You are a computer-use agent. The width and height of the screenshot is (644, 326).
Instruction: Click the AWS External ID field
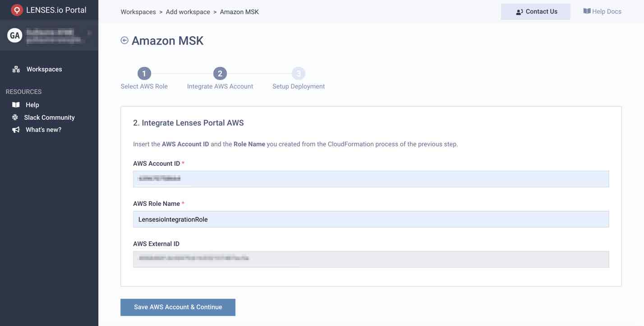point(371,259)
